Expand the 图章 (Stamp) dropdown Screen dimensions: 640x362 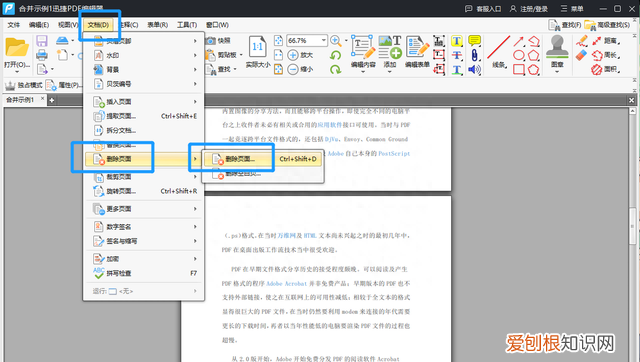557,72
